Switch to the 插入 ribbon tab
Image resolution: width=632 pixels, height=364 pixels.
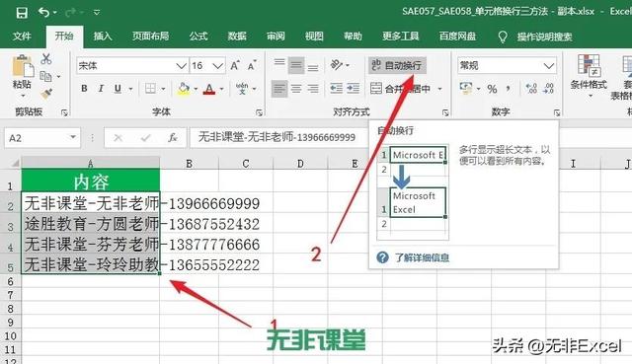pyautogui.click(x=103, y=36)
